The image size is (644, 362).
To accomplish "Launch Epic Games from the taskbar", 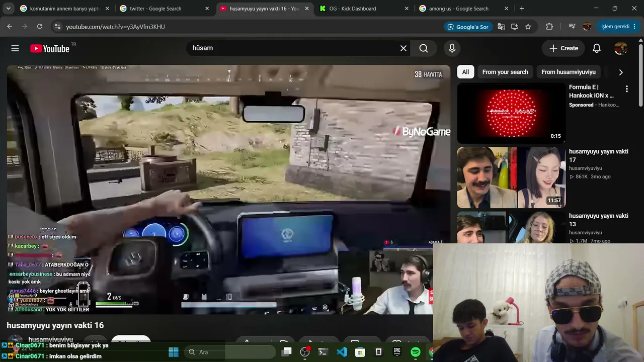I will click(397, 352).
